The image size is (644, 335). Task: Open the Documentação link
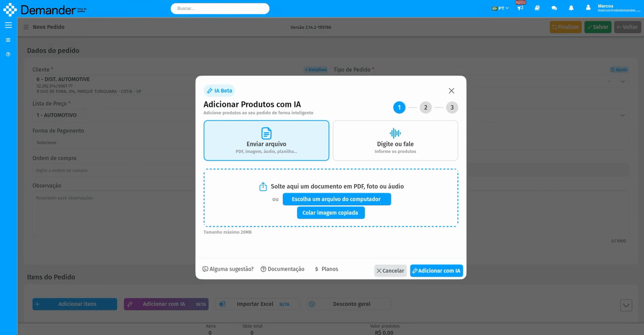[x=282, y=269]
